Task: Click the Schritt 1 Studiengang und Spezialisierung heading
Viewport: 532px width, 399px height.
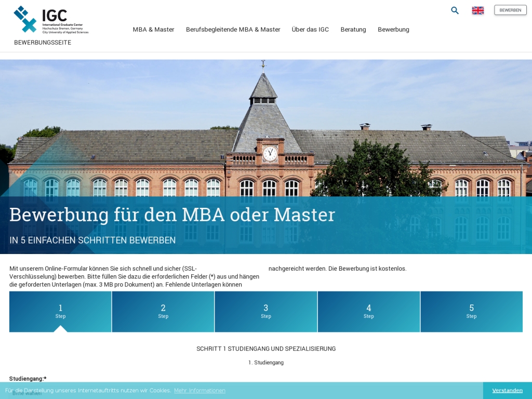Action: [266, 349]
